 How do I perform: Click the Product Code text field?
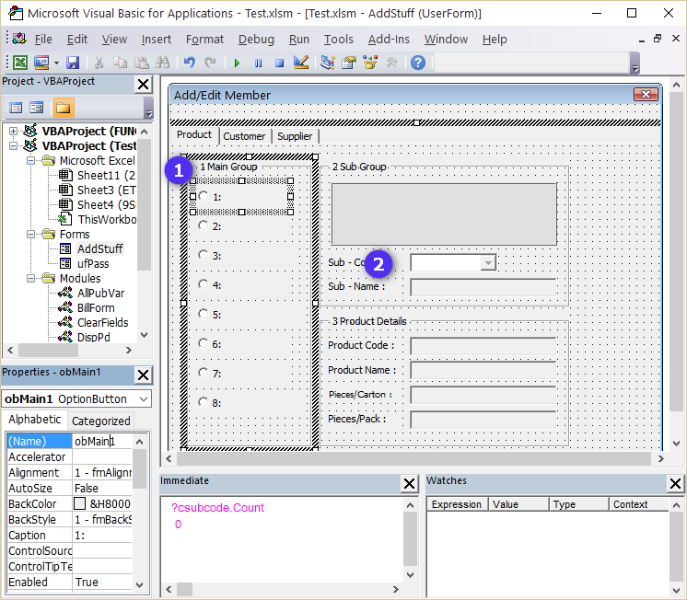pyautogui.click(x=482, y=345)
